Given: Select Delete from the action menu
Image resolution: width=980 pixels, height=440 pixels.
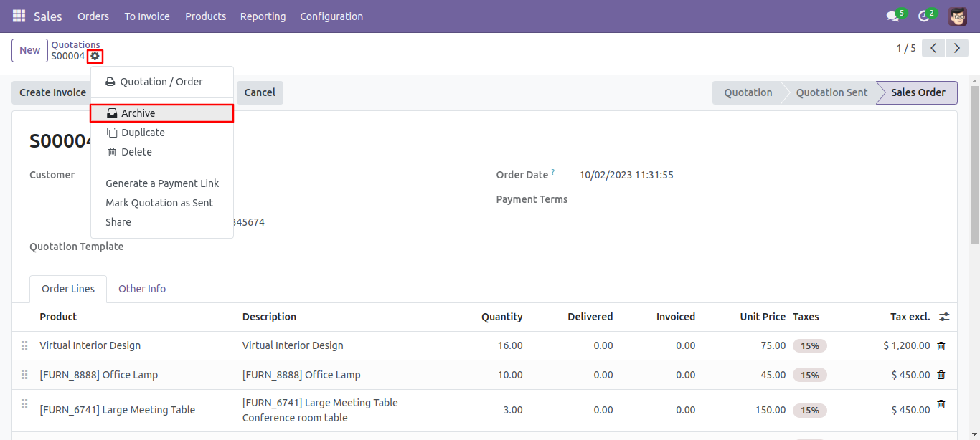Looking at the screenshot, I should point(162,152).
